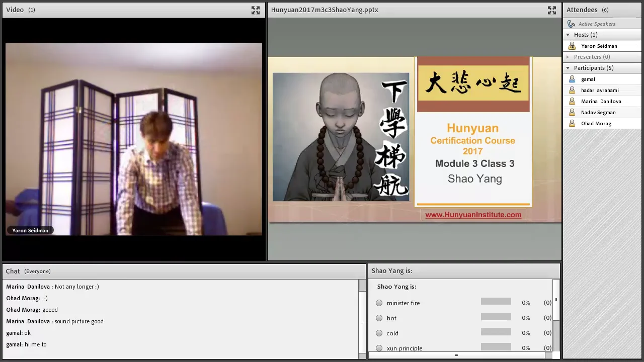Viewport: 644px width, 362px height.
Task: Click participant icon next to Nadav Segman
Action: (572, 112)
